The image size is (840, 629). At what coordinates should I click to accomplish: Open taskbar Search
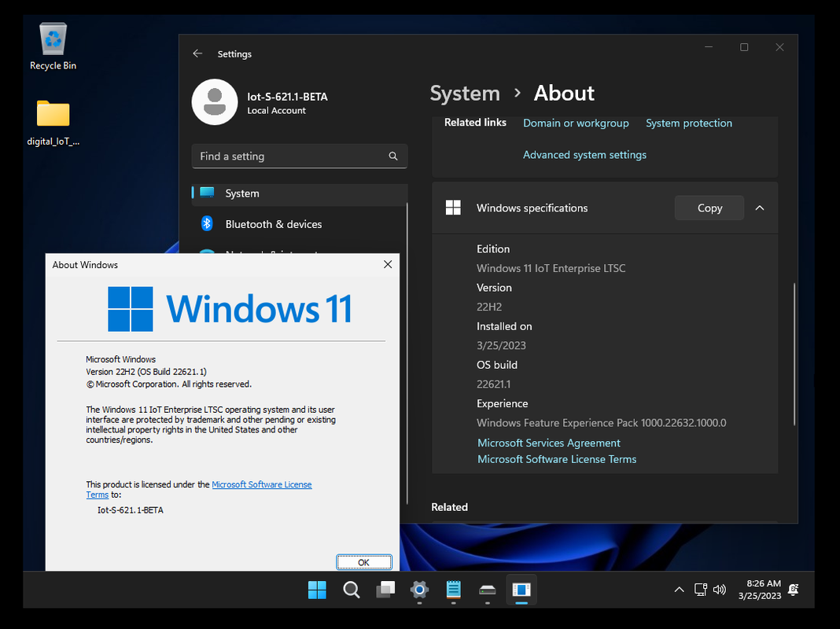click(352, 590)
